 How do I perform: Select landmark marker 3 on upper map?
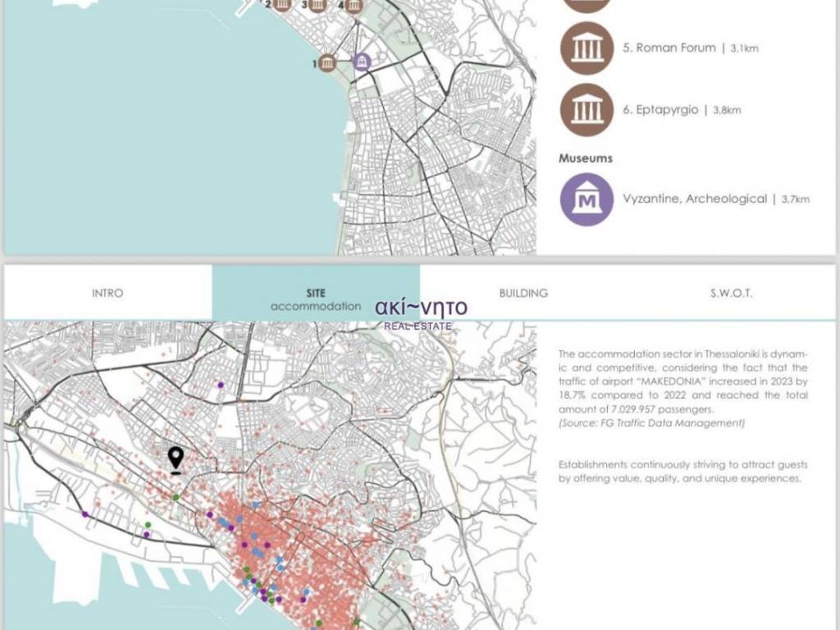click(x=317, y=5)
